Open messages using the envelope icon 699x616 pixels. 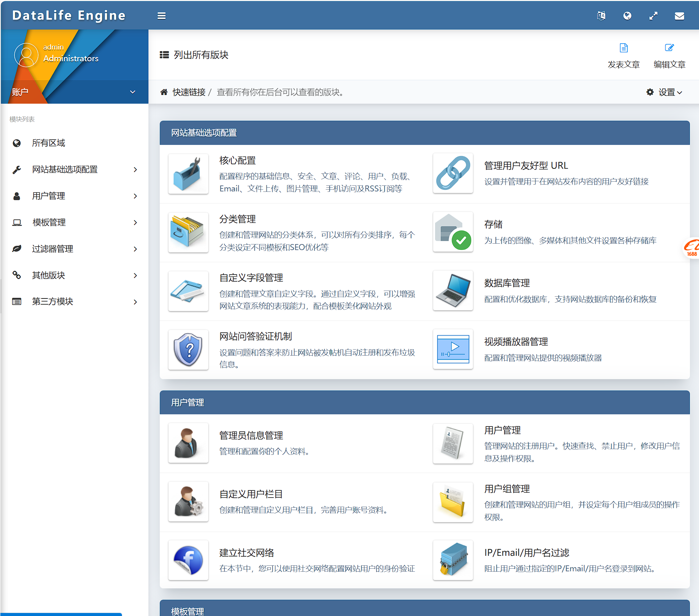(x=679, y=16)
